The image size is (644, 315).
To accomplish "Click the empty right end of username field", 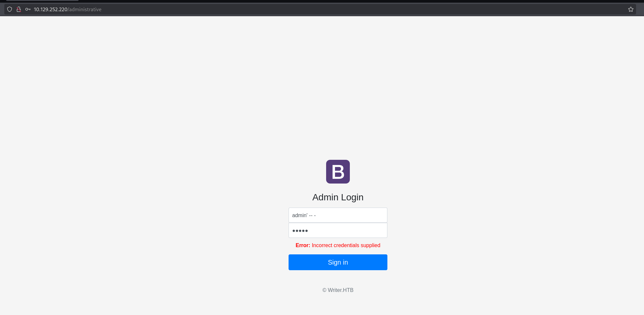I will tap(369, 215).
